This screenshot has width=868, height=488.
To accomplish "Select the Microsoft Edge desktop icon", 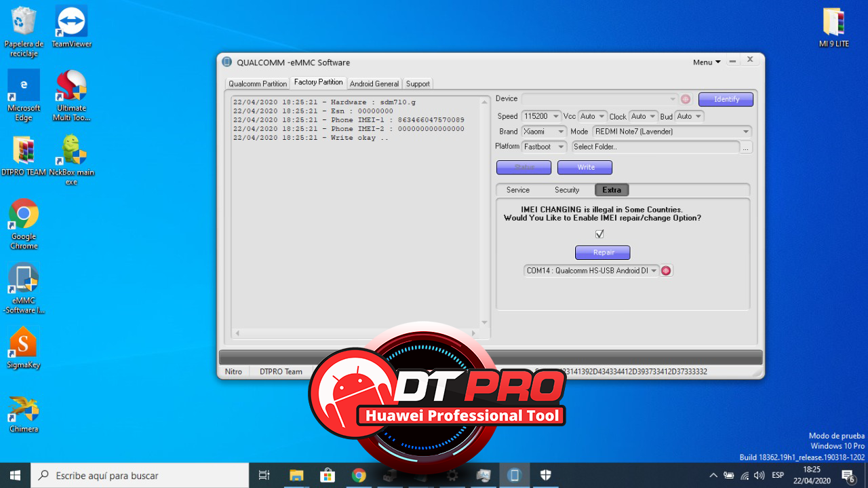I will pos(24,96).
